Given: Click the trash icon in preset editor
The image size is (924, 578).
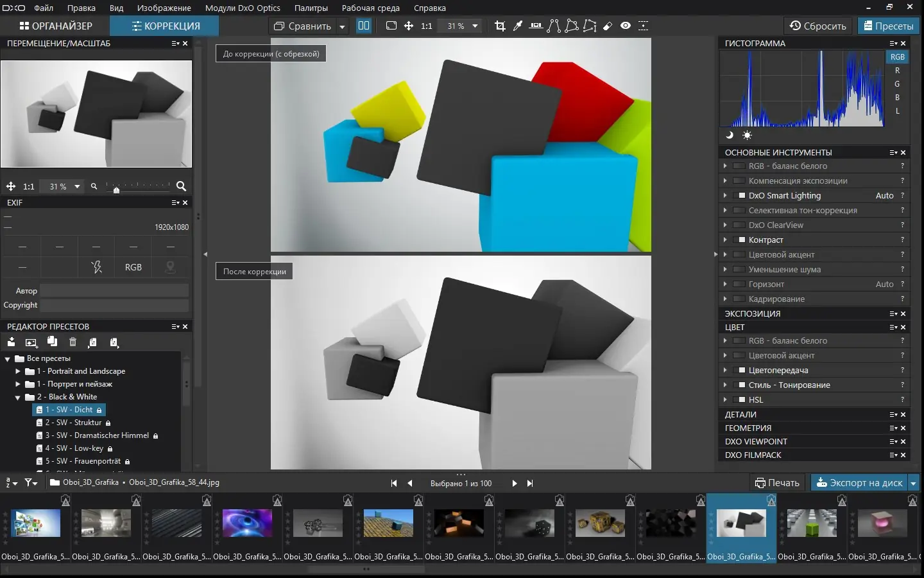Looking at the screenshot, I should pos(73,342).
